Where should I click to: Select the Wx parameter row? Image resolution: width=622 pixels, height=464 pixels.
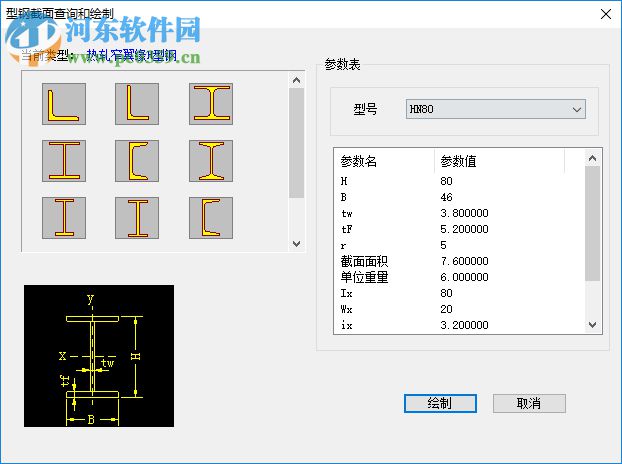459,309
